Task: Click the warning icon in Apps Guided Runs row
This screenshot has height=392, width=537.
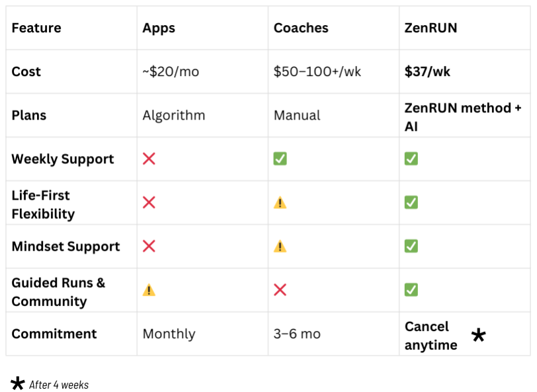Action: (149, 290)
